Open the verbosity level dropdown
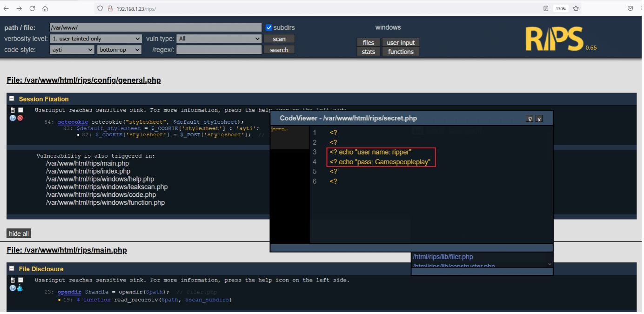Screen dimensions: 644x314 (x=96, y=39)
